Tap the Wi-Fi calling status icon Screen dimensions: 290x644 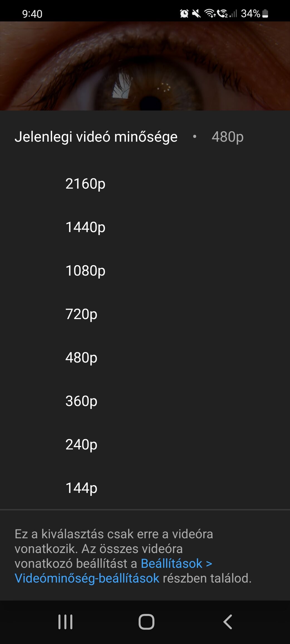coord(222,13)
